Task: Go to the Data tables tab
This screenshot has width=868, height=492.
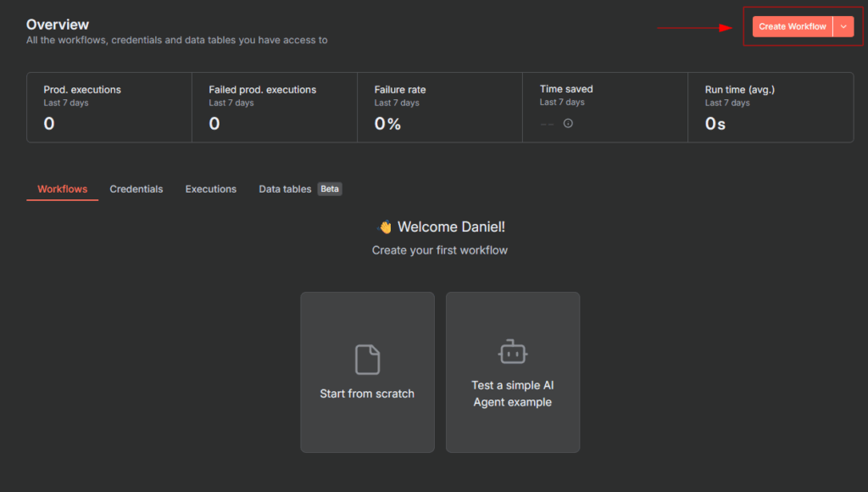Action: coord(285,189)
